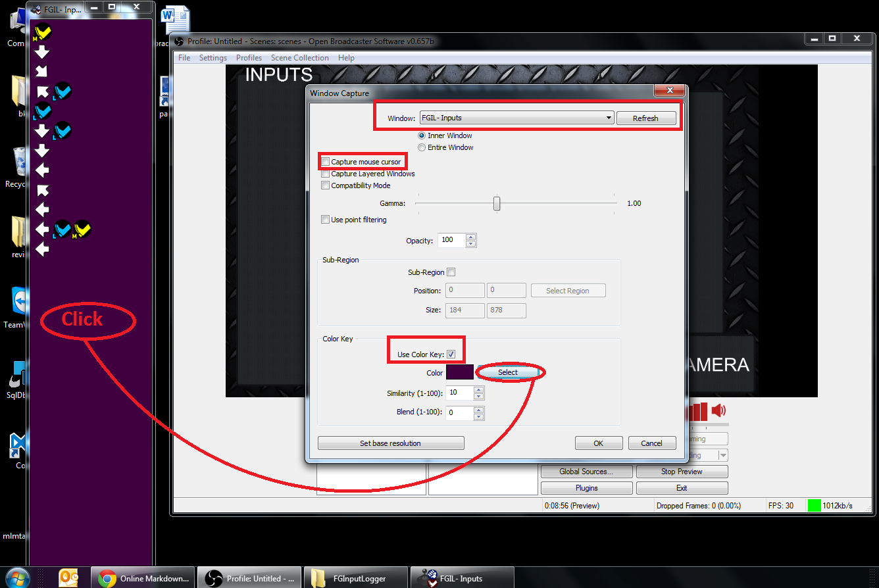The image size is (879, 588).
Task: Open Outlook from the taskbar
Action: point(70,578)
